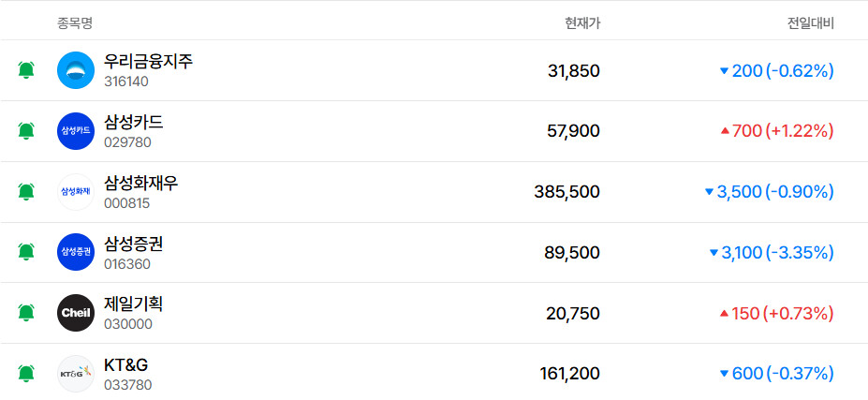Image resolution: width=868 pixels, height=400 pixels.
Task: Sort by the 종목명 column header
Action: coord(75,22)
